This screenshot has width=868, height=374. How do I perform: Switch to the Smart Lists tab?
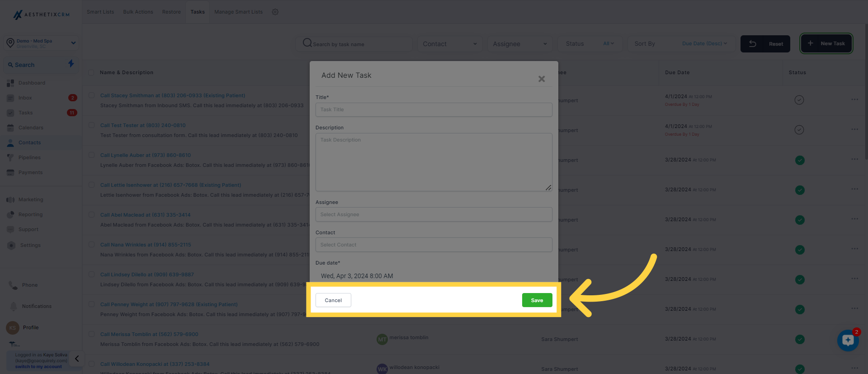pyautogui.click(x=100, y=12)
